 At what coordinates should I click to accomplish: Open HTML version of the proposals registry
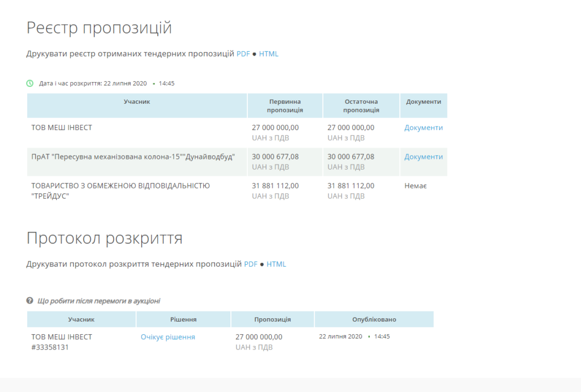pyautogui.click(x=268, y=54)
